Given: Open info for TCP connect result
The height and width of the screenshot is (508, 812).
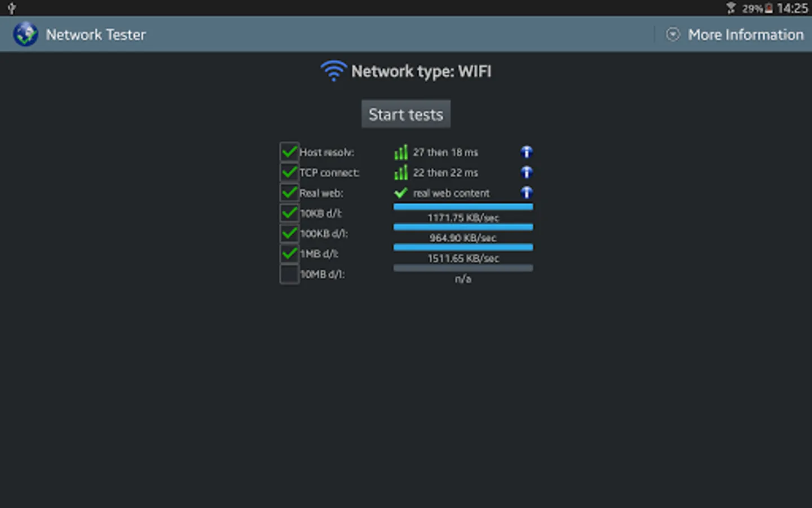Looking at the screenshot, I should (x=527, y=172).
